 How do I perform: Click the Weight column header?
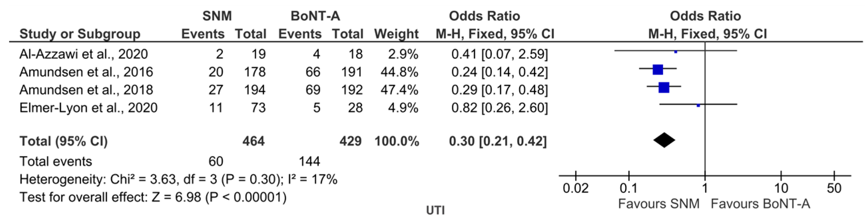pyautogui.click(x=396, y=34)
